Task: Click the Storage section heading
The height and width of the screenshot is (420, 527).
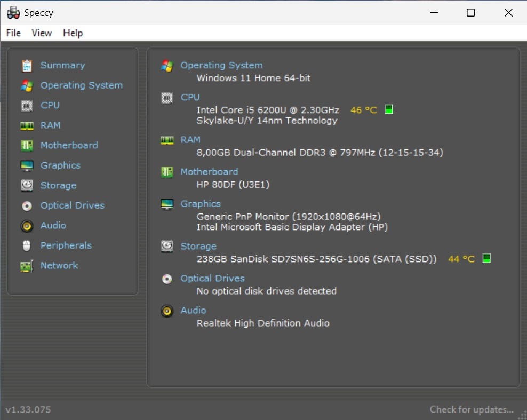Action: (x=198, y=246)
